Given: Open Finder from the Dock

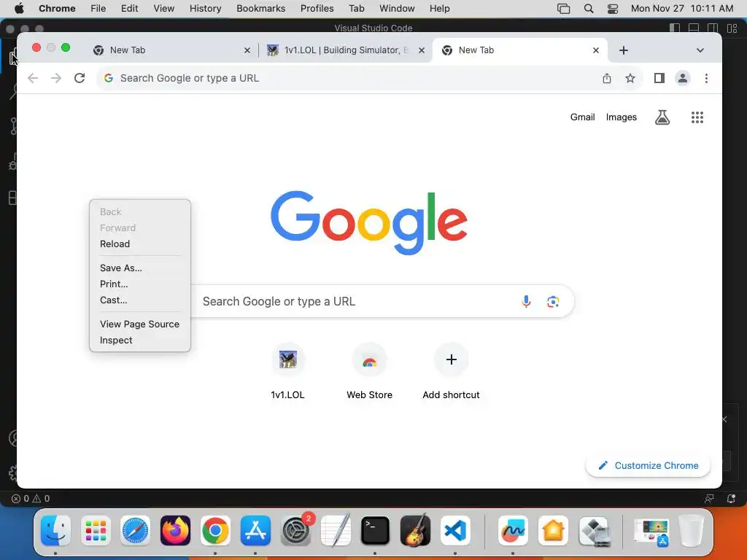Looking at the screenshot, I should point(55,531).
